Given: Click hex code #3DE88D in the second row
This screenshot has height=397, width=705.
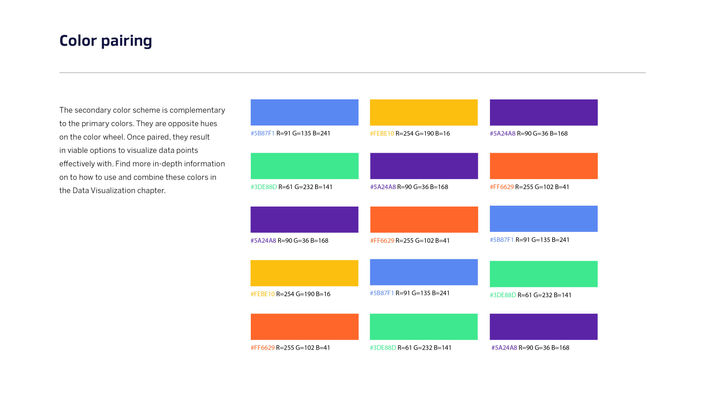Looking at the screenshot, I should [263, 187].
